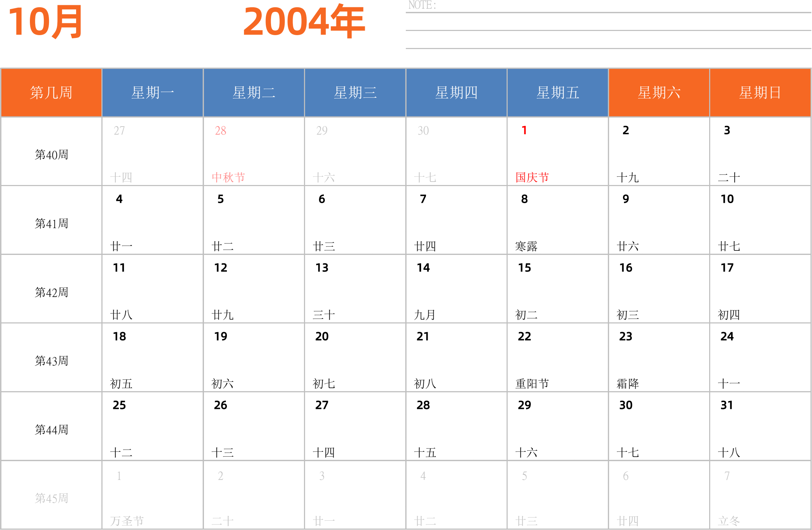This screenshot has width=812, height=530.
Task: Click the date 16
Action: (x=626, y=268)
